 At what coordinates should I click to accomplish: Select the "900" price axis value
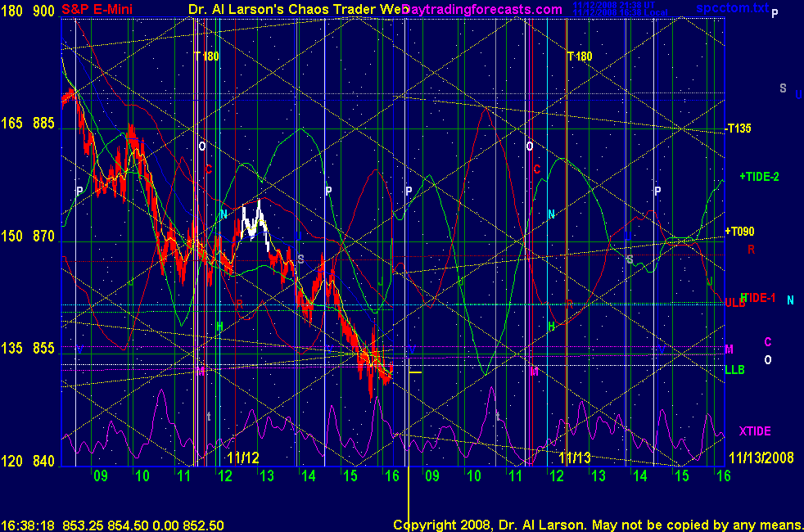43,11
